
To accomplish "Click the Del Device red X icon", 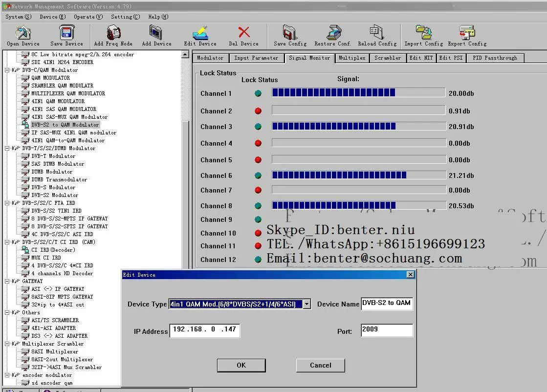I will pos(243,33).
